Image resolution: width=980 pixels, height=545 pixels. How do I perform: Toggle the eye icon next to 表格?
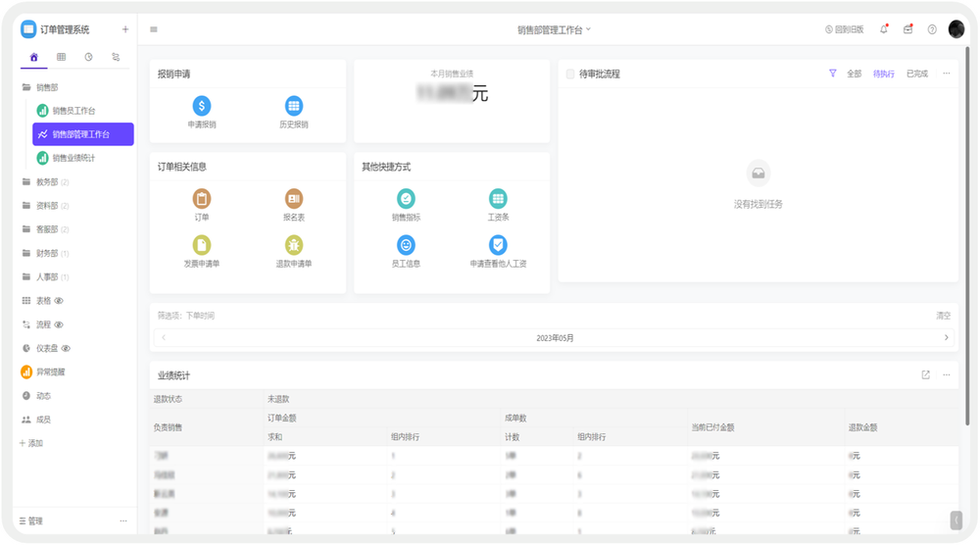coord(59,301)
